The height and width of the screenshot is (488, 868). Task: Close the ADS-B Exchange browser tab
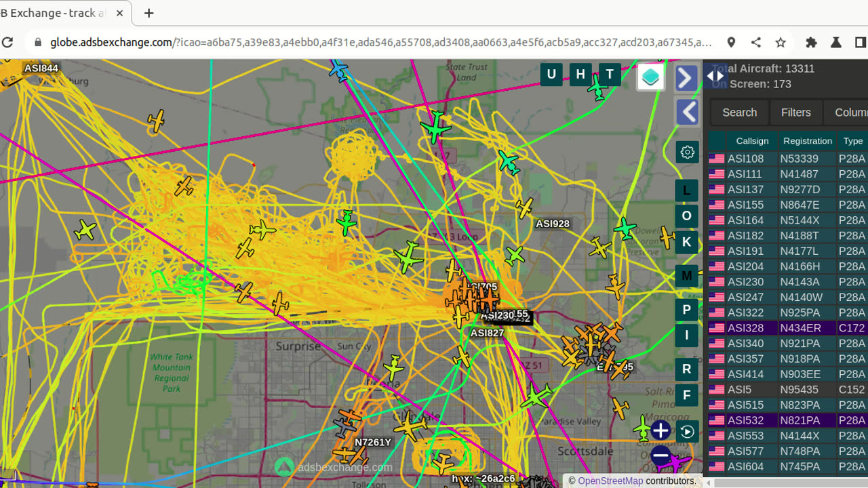click(x=119, y=13)
